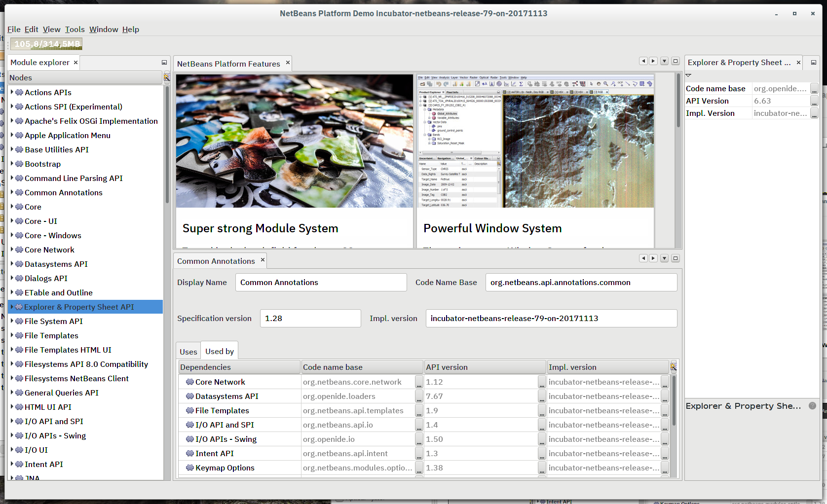Screen dimensions: 827x504
Task: Open editor button for Code name base property
Action: 814,89
